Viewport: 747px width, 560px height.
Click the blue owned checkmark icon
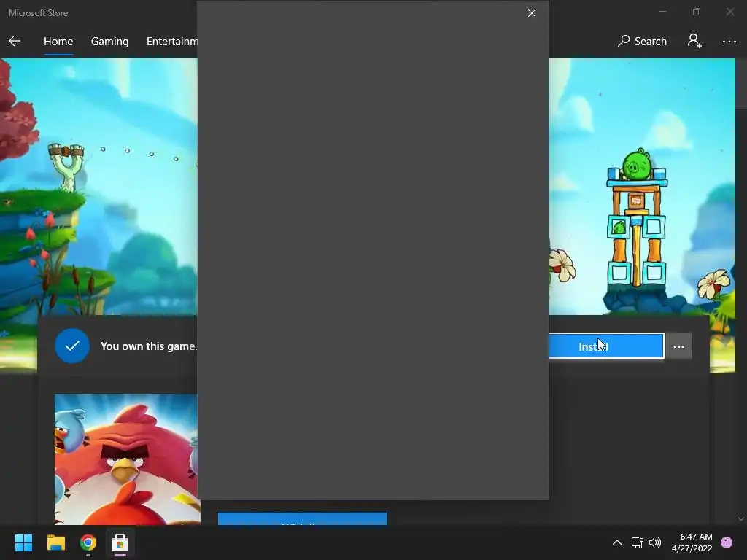tap(72, 346)
